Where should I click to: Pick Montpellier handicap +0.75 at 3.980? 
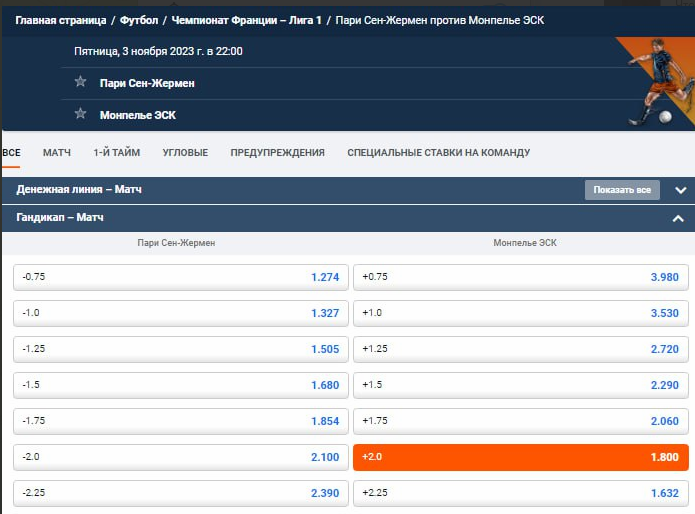[x=521, y=277]
